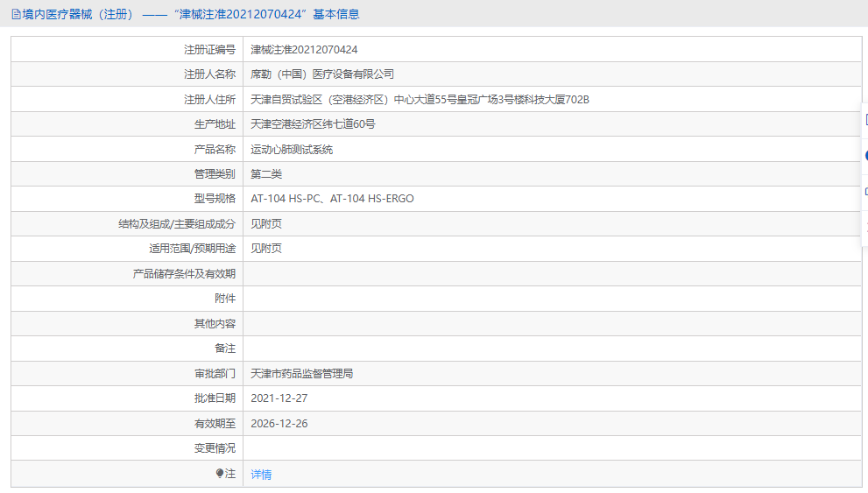Click the 批准日期 label
The width and height of the screenshot is (868, 493).
215,398
